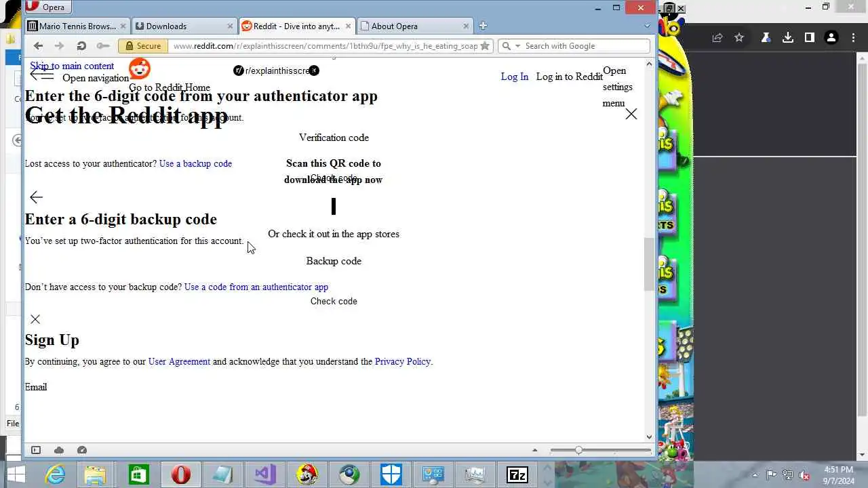Open Visual Studio from the taskbar
868x488 pixels.
click(x=264, y=474)
